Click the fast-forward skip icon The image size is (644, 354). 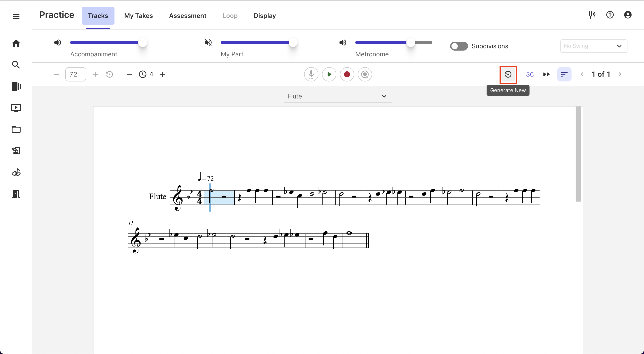(547, 74)
